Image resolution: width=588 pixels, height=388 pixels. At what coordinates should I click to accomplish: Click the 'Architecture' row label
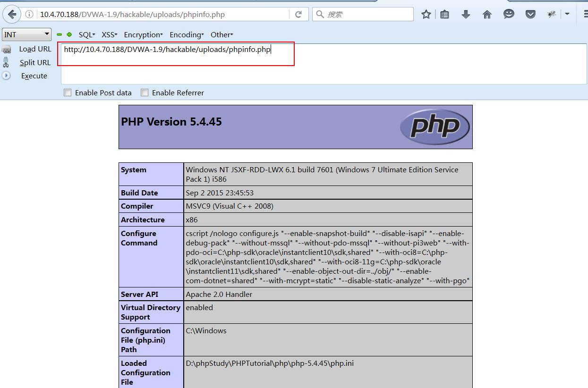pos(143,220)
